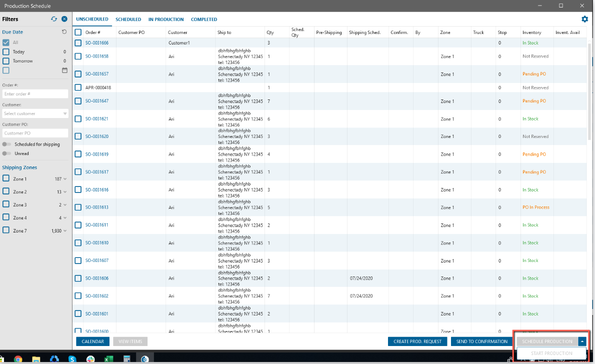595x364 pixels.
Task: Open Excel from the taskbar
Action: tap(109, 359)
